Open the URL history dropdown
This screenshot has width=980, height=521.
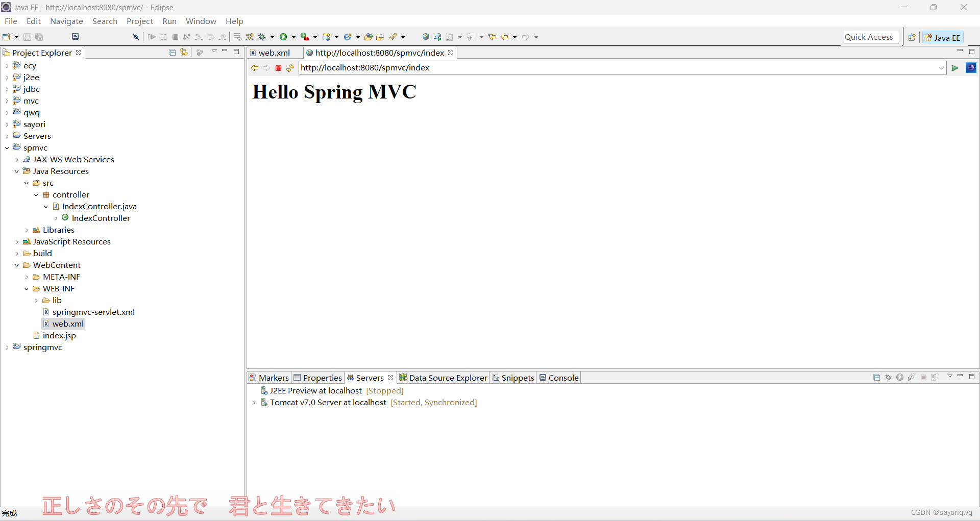[941, 68]
